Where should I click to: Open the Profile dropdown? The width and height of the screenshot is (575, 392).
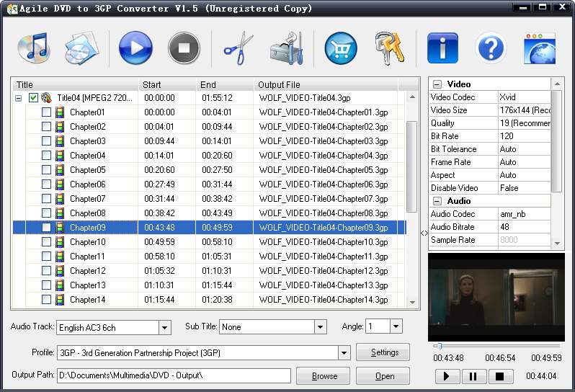tap(344, 353)
